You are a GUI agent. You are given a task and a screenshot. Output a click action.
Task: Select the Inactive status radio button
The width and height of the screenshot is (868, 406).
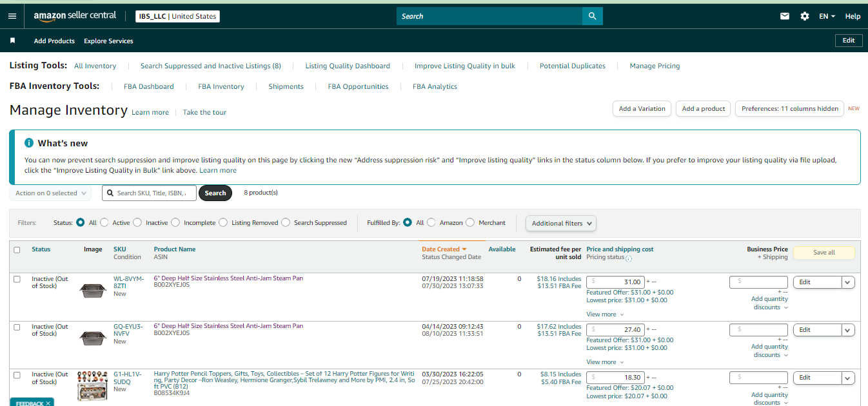137,222
